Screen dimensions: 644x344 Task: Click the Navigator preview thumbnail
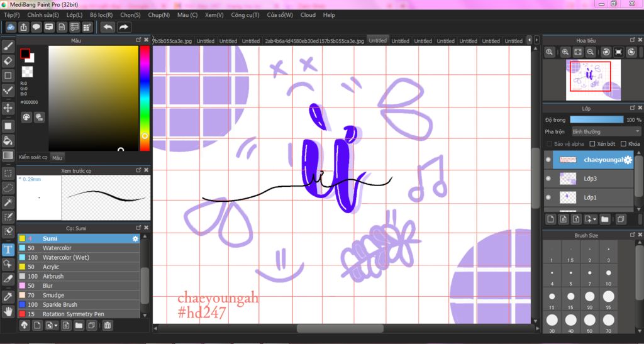click(593, 80)
